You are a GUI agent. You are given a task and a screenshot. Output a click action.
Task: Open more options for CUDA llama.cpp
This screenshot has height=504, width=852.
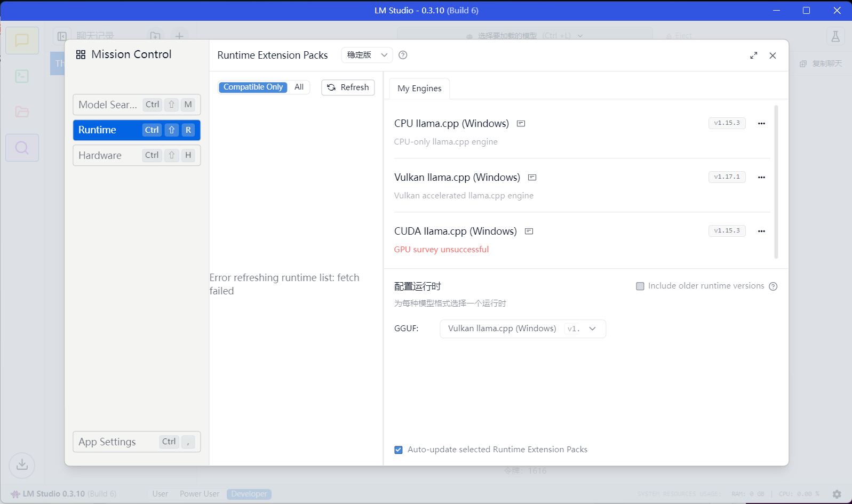pyautogui.click(x=761, y=231)
